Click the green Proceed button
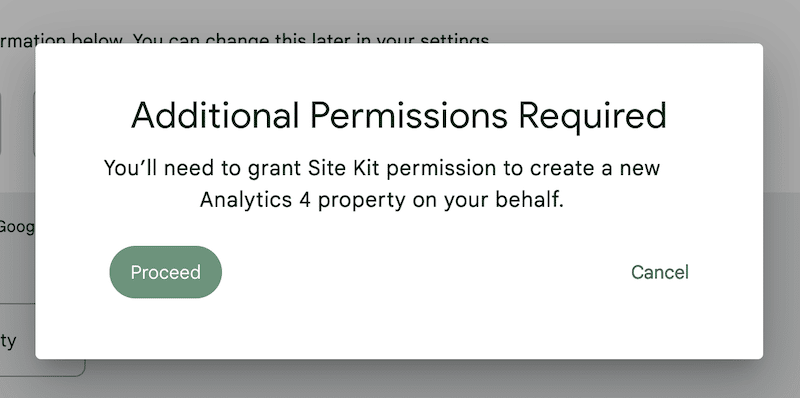 [166, 272]
